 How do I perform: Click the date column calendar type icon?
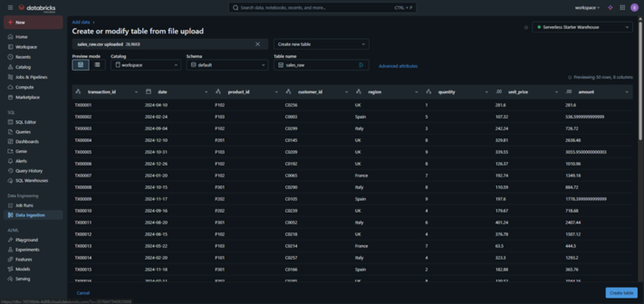click(148, 92)
